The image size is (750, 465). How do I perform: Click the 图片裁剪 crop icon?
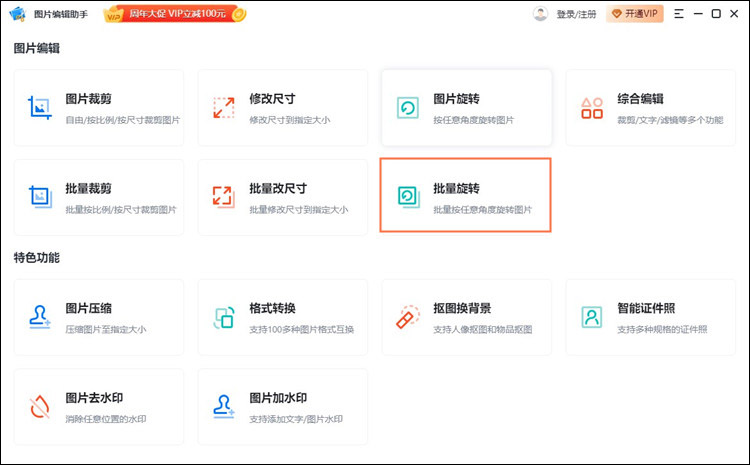tap(40, 108)
